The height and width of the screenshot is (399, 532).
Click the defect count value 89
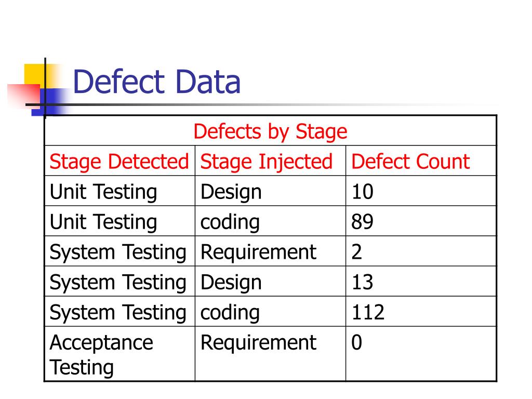click(x=362, y=222)
